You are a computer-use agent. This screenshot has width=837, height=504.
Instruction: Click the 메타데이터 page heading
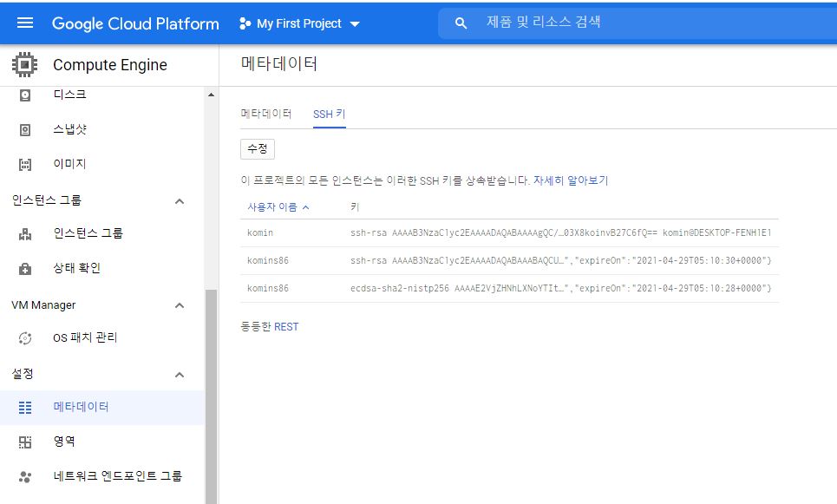point(279,63)
